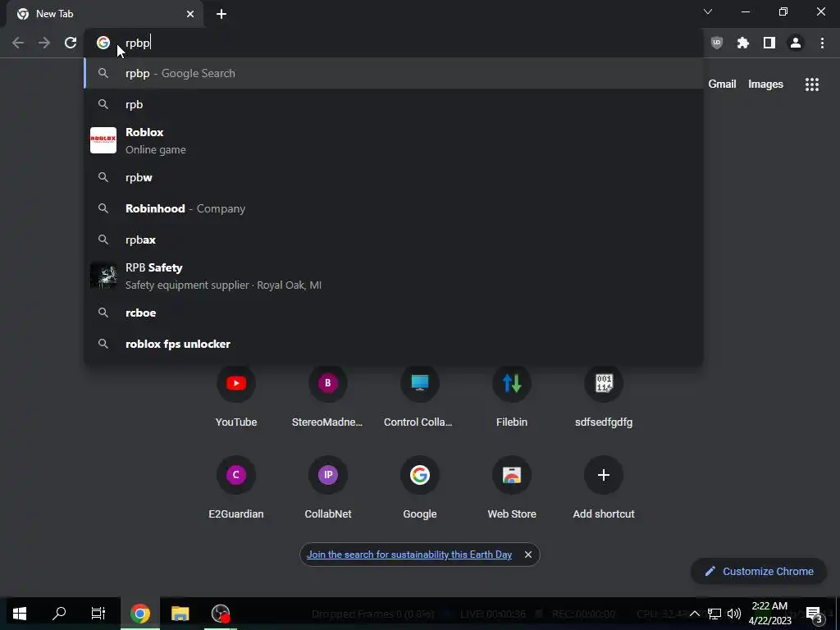Reload the current page
The image size is (840, 630).
coord(71,43)
